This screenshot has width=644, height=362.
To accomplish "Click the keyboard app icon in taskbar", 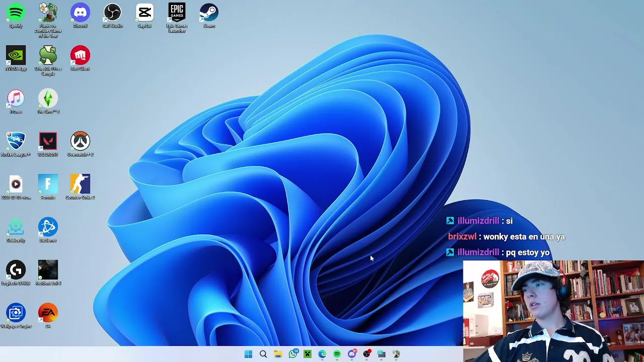I will coord(381,354).
